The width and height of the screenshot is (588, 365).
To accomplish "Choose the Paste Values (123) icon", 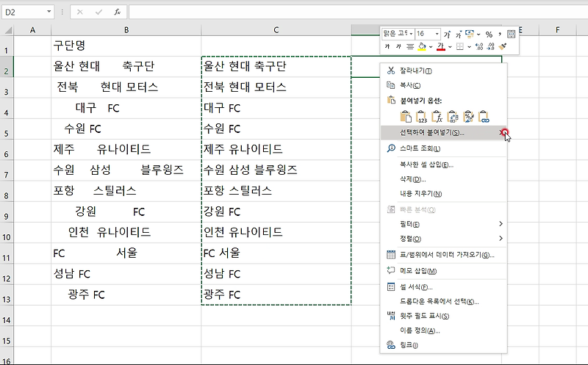I will 421,117.
